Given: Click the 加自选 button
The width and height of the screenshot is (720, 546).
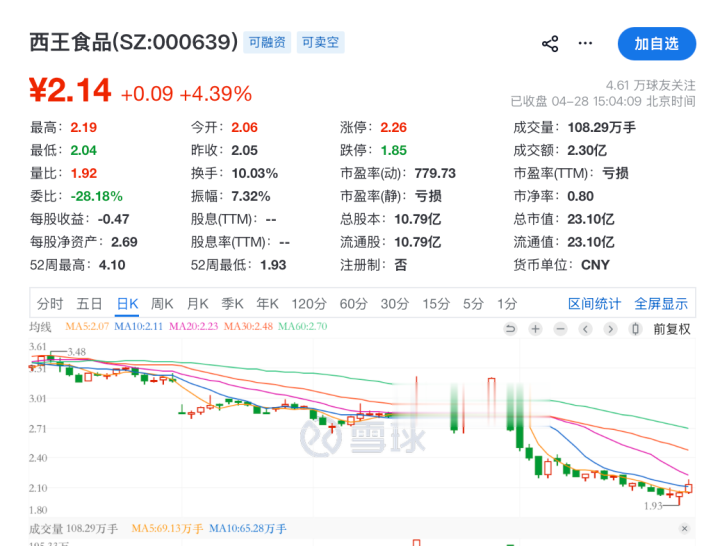Looking at the screenshot, I should pos(657,44).
